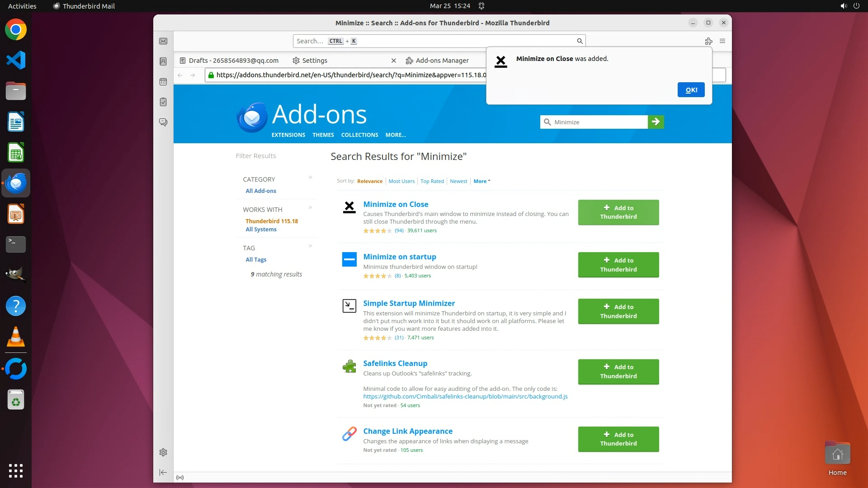The width and height of the screenshot is (868, 488).
Task: Open the Chat sidebar icon
Action: [x=163, y=122]
